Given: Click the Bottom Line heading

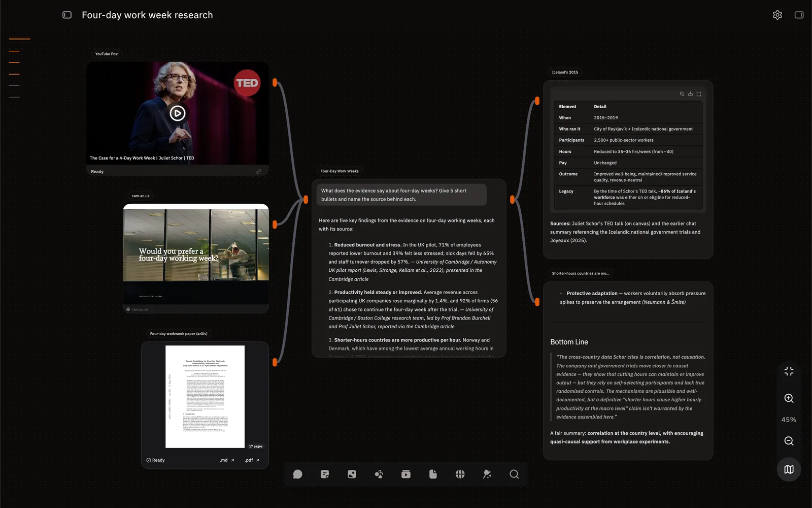Looking at the screenshot, I should coord(569,342).
